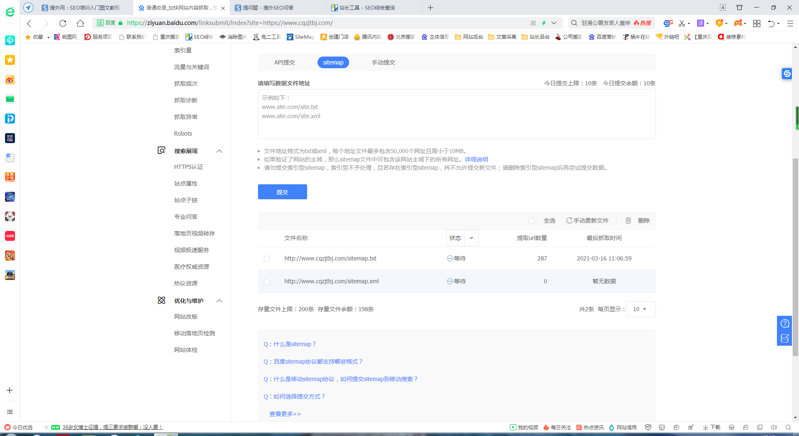799x436 pixels.
Task: Click the delete trash icon above file list
Action: click(x=628, y=221)
